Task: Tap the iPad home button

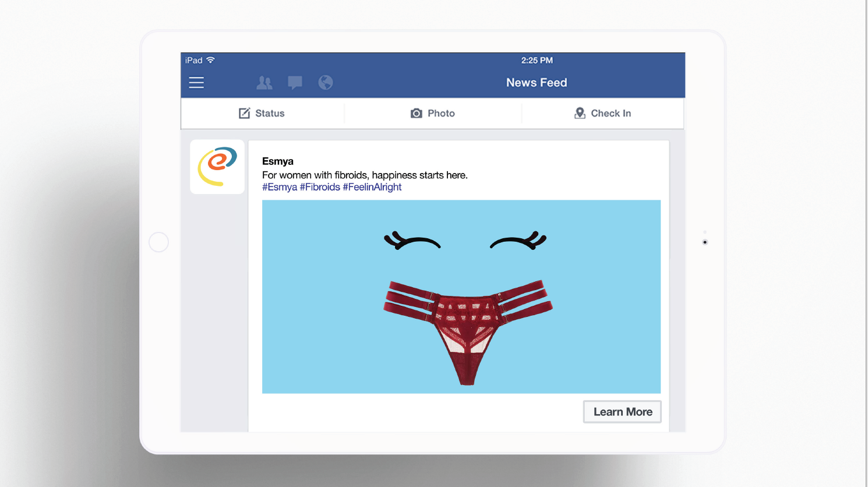Action: point(159,242)
